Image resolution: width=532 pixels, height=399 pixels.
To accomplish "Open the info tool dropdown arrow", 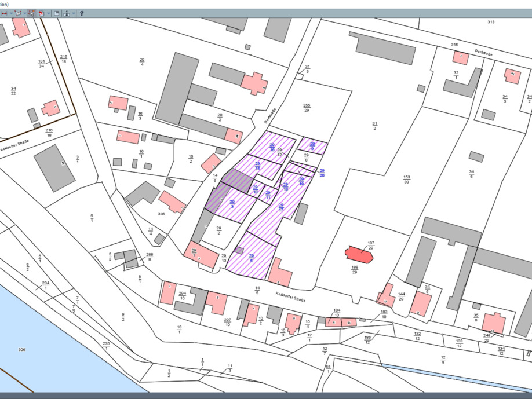I will coord(74,13).
